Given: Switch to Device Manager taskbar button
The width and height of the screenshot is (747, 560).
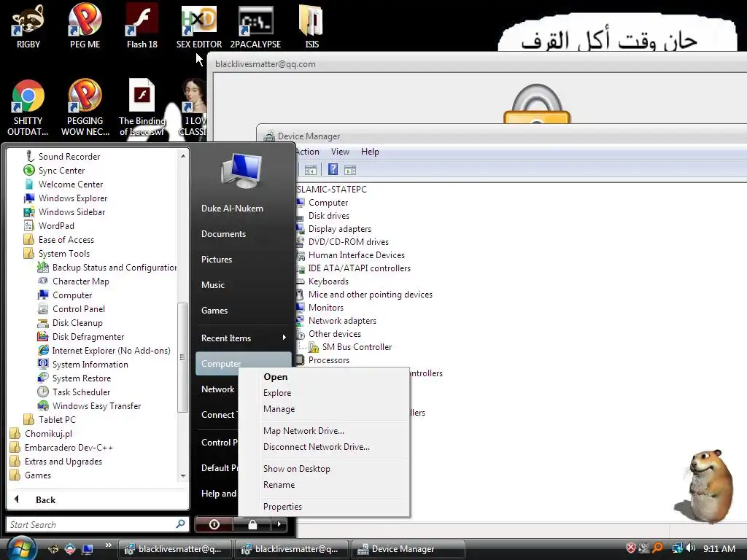Looking at the screenshot, I should [409, 549].
